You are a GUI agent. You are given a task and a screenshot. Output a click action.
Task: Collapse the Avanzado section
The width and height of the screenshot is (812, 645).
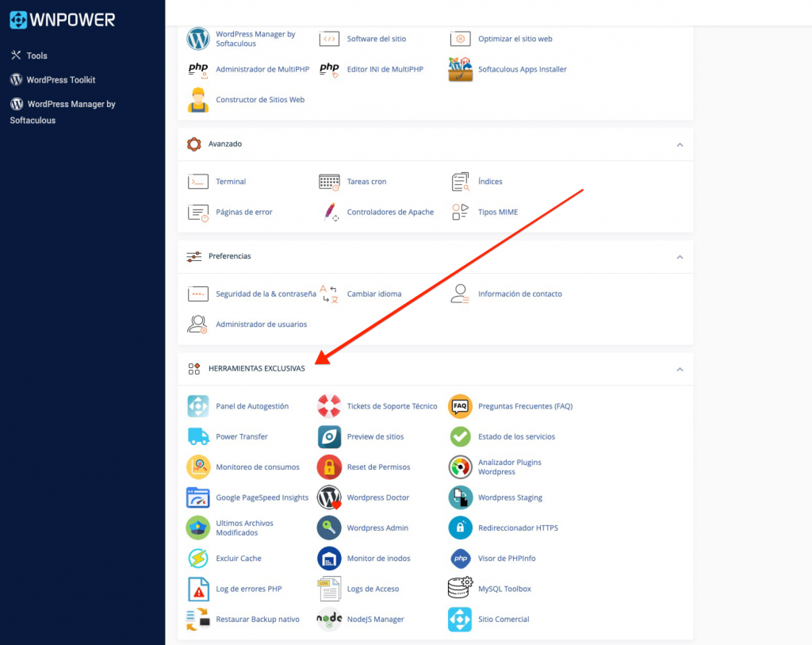pos(680,145)
